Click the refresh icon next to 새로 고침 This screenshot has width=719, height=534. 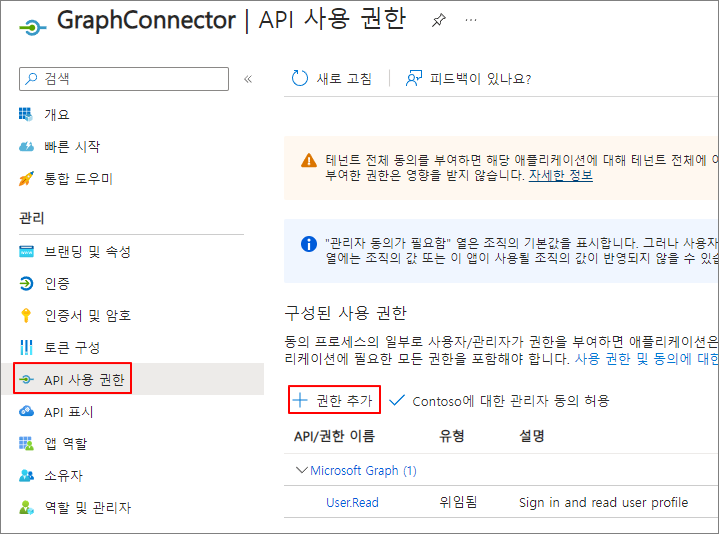(x=300, y=78)
